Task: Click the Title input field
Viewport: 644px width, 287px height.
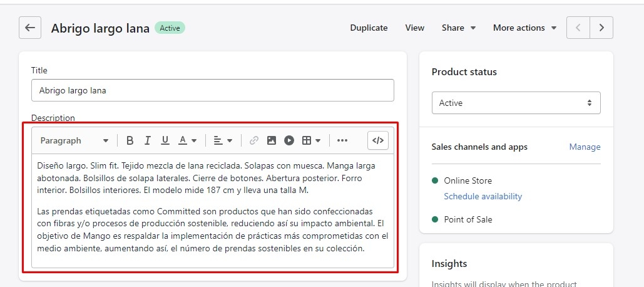Action: 212,90
